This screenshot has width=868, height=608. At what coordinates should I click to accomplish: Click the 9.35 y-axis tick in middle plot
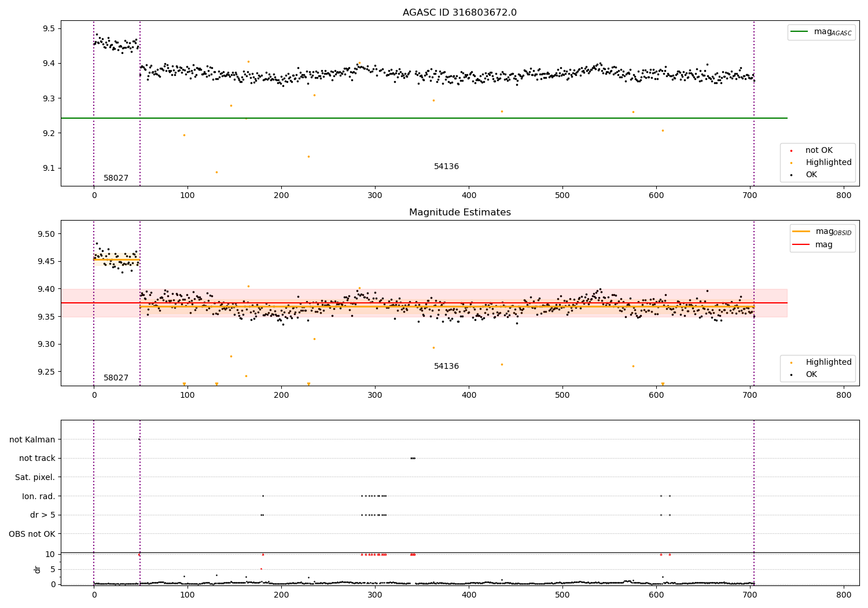point(46,317)
